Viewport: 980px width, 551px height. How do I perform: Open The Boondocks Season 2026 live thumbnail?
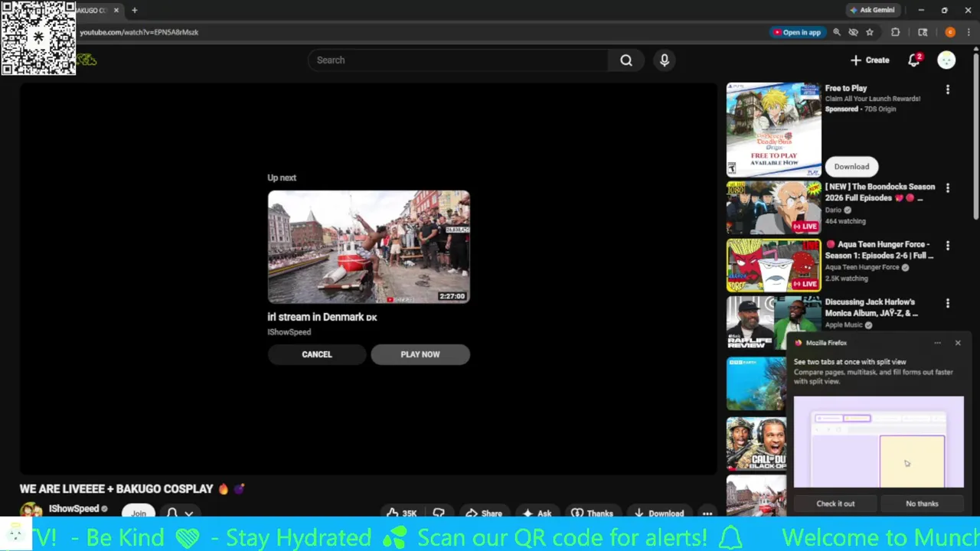click(773, 207)
